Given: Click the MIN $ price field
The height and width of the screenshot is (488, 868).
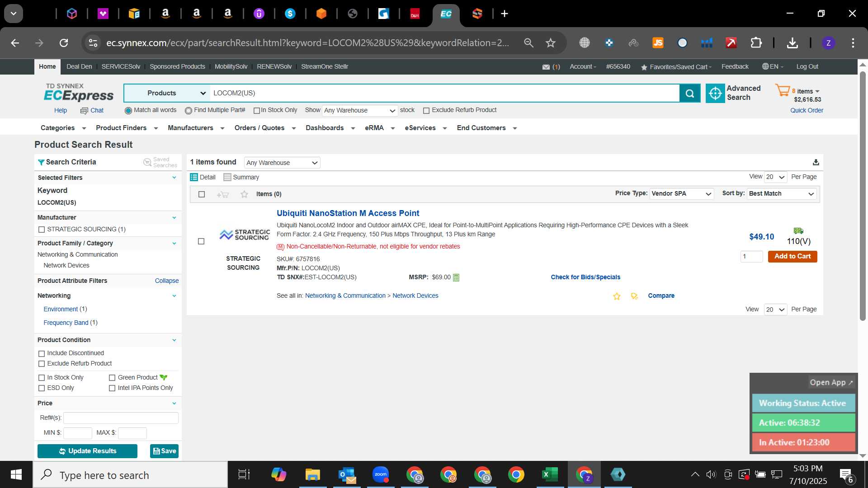Looking at the screenshot, I should pyautogui.click(x=78, y=433).
